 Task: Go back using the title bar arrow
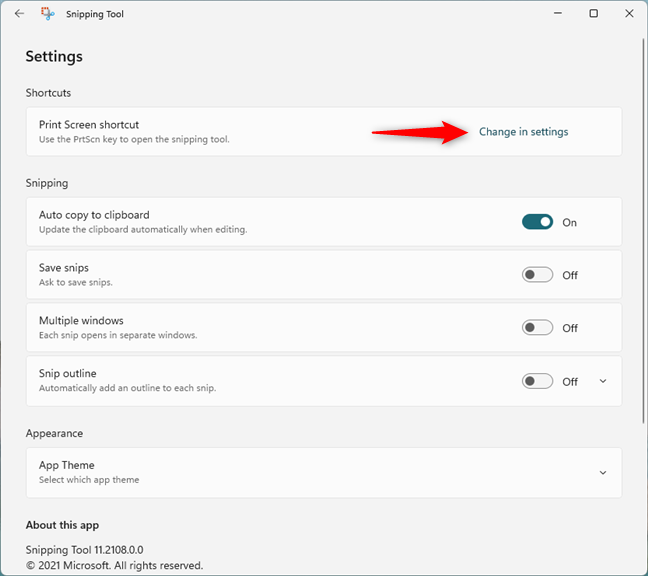[19, 14]
